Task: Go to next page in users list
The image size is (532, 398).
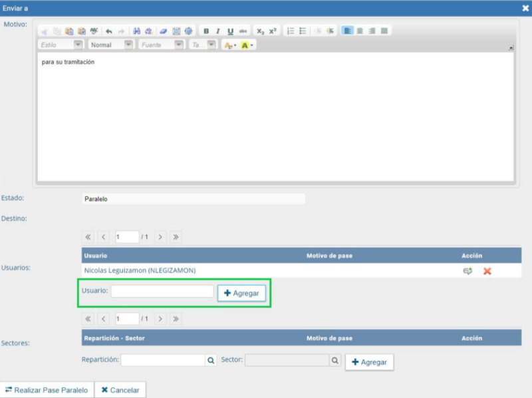Action: (160, 237)
